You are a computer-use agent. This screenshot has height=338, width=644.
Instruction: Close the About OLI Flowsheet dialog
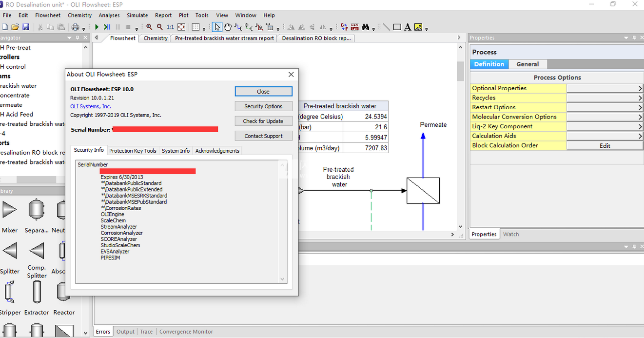click(263, 92)
